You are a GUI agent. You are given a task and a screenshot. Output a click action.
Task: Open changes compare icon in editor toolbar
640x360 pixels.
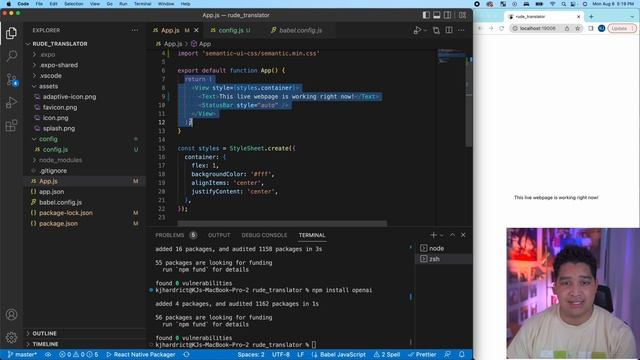coord(436,30)
